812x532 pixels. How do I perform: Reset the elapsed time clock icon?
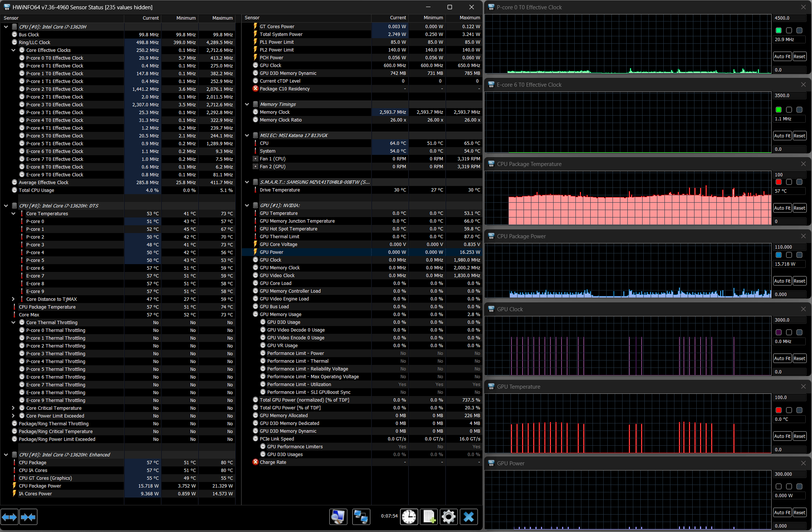coord(409,517)
